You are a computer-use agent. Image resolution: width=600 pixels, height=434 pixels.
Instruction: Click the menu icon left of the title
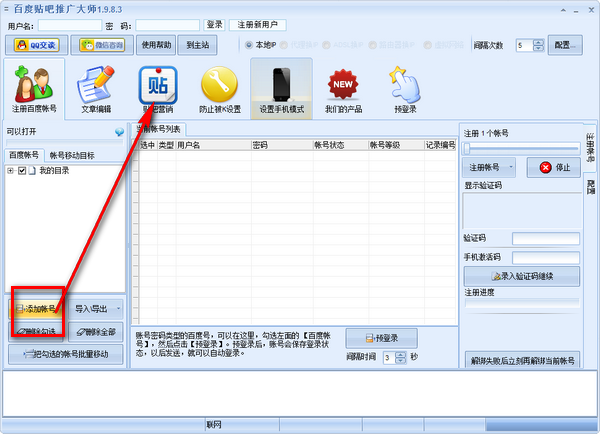[6, 9]
